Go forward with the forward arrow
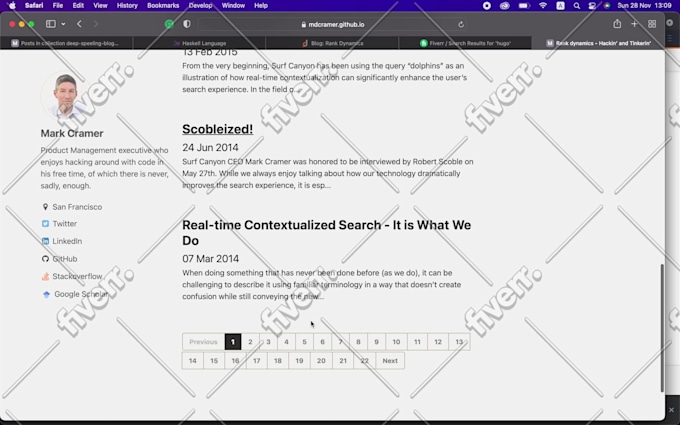Viewport: 680px width, 425px height. [x=96, y=24]
